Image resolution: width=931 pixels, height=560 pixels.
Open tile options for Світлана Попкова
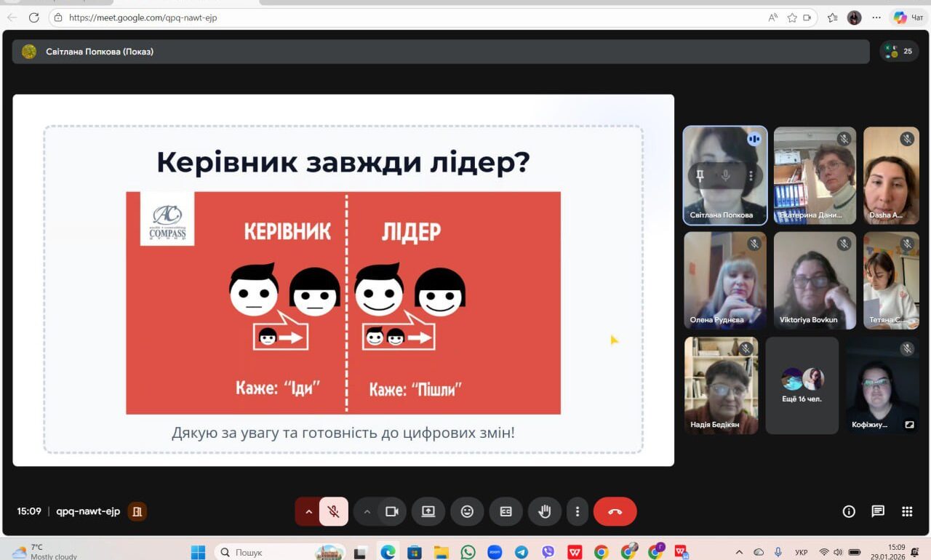tap(751, 175)
